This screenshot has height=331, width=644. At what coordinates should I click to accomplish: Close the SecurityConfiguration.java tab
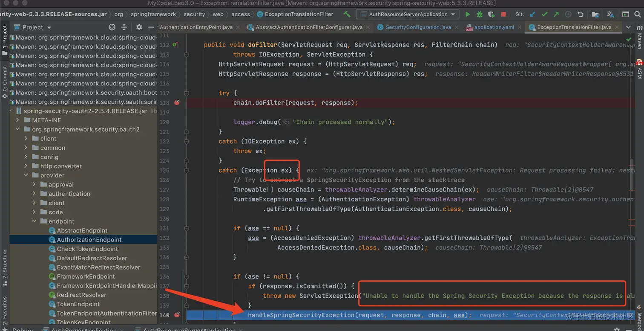point(457,27)
